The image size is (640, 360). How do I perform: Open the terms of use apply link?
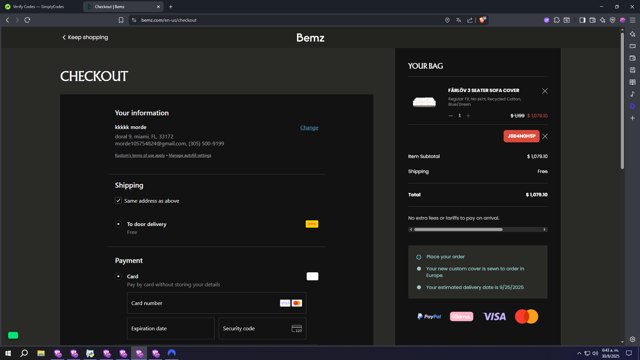pos(140,156)
